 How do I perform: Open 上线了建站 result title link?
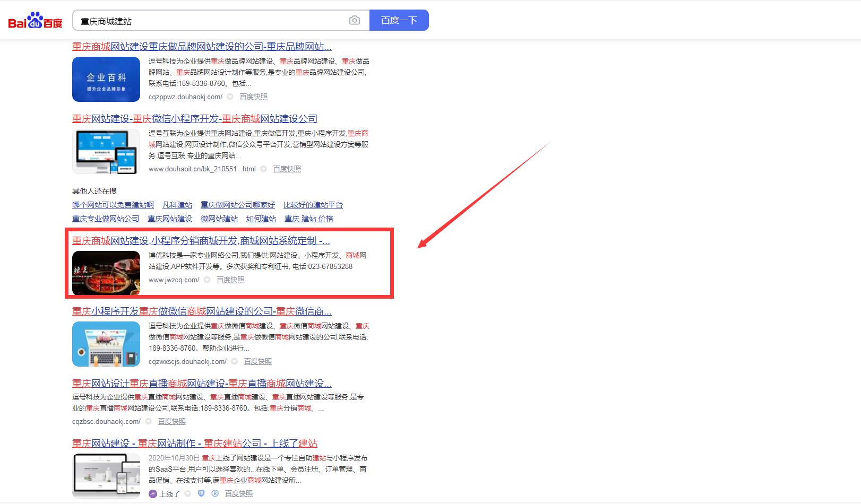[195, 444]
